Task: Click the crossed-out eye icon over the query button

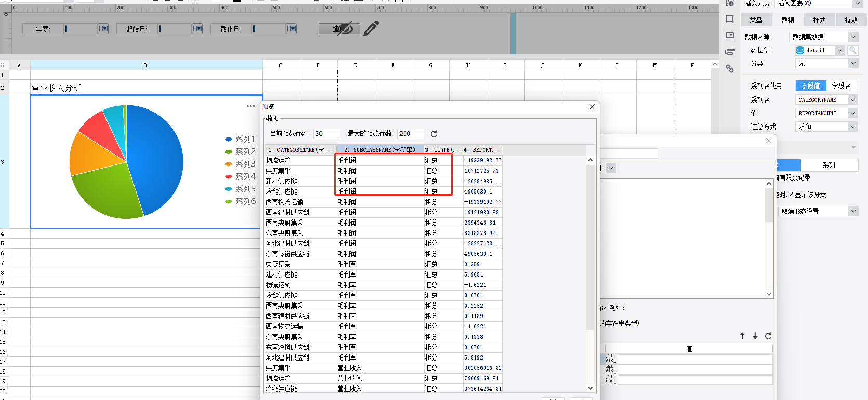Action: (344, 28)
